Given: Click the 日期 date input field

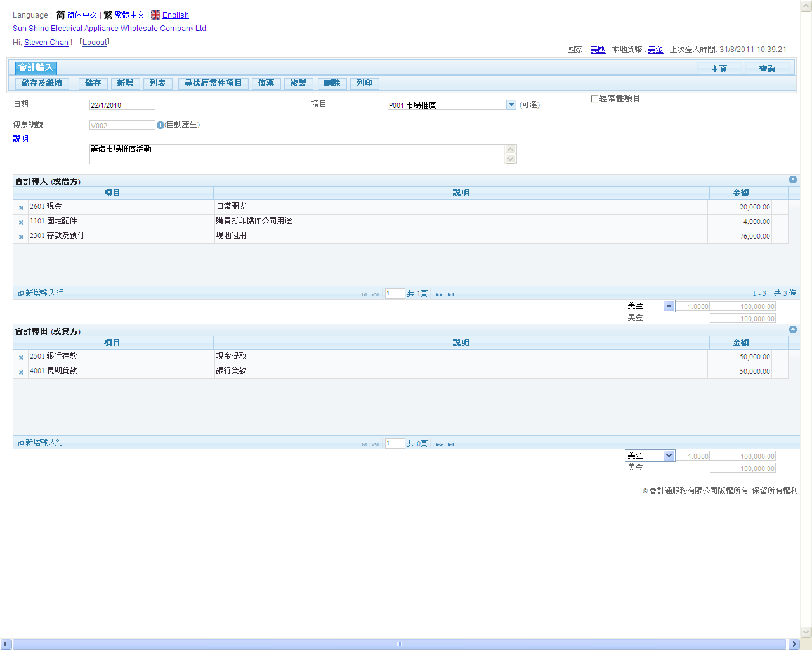Looking at the screenshot, I should coord(122,105).
